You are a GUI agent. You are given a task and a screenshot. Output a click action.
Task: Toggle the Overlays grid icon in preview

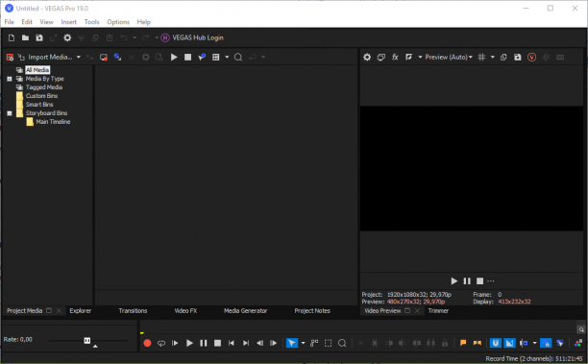(482, 57)
